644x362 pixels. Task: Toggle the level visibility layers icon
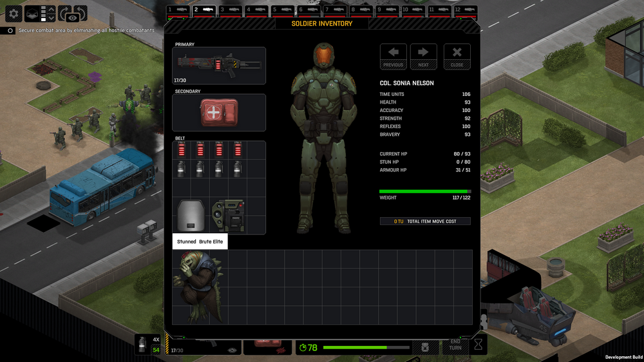[x=32, y=14]
